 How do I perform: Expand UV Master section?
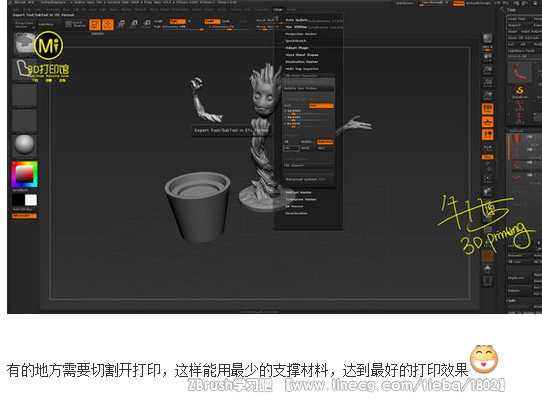coord(294,206)
